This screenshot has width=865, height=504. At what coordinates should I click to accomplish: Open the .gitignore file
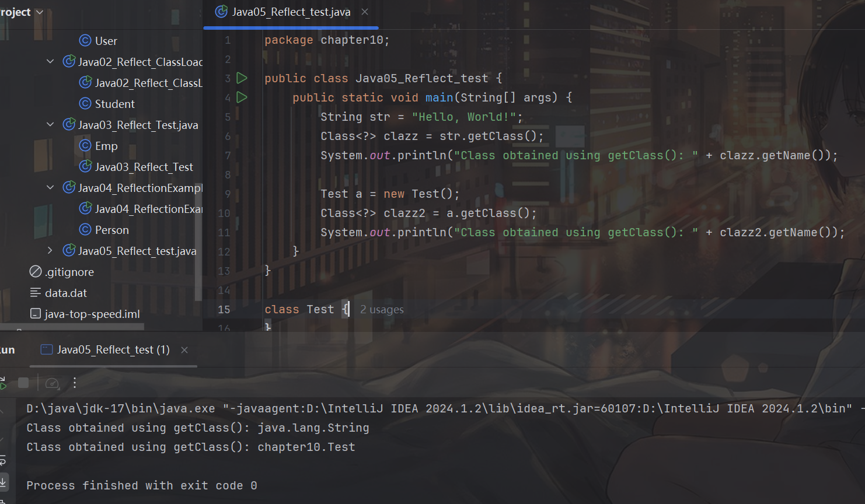click(x=69, y=271)
